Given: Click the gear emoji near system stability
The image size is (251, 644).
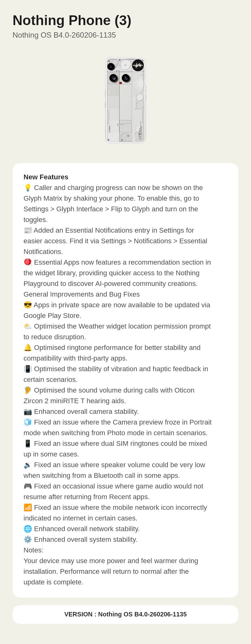Looking at the screenshot, I should 28,539.
